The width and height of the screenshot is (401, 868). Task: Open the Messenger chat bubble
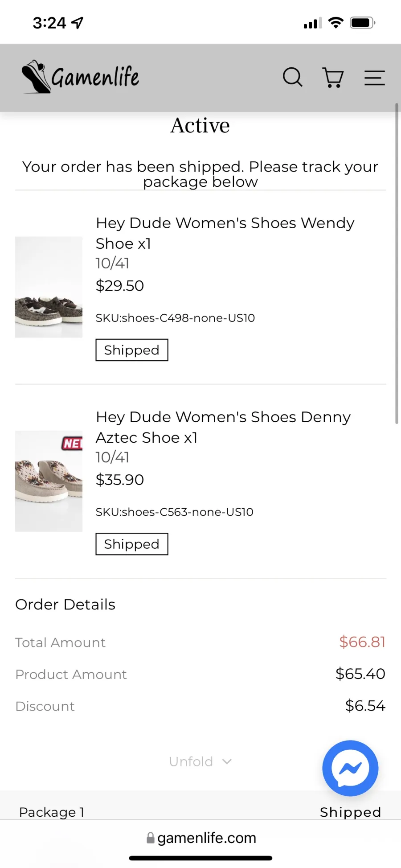pyautogui.click(x=350, y=768)
